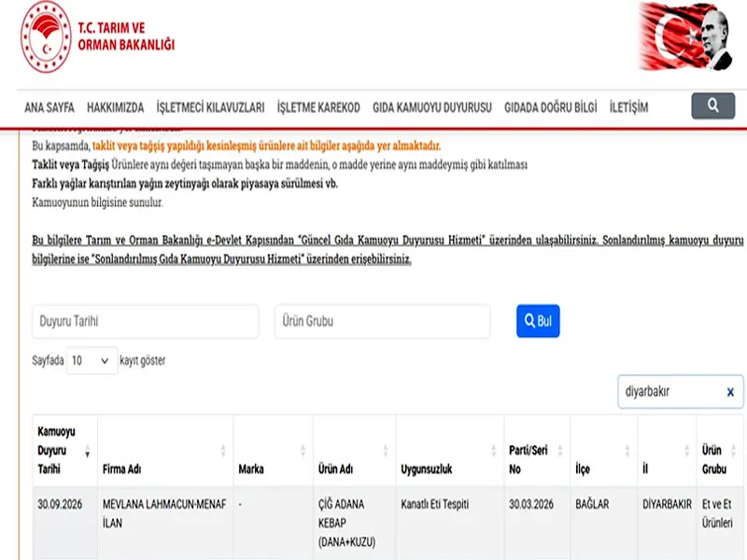Click the blue Bul search button
The height and width of the screenshot is (560, 747).
538,321
